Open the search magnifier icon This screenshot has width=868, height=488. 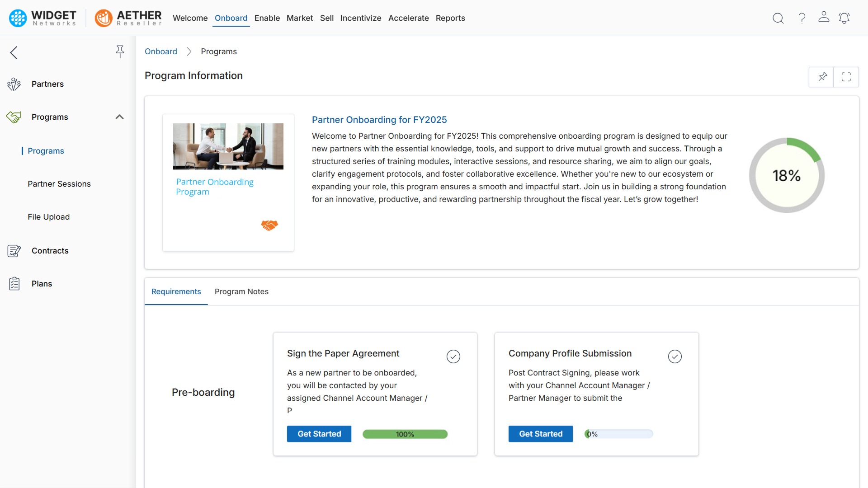click(778, 18)
